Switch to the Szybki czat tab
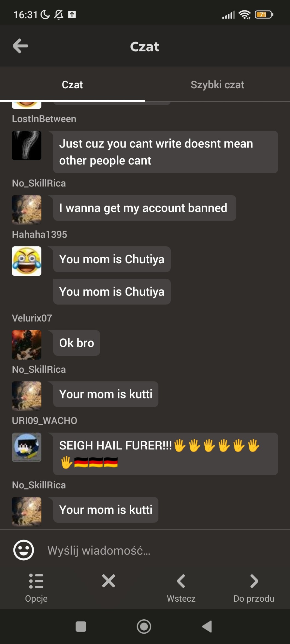This screenshot has width=290, height=644. tap(217, 84)
